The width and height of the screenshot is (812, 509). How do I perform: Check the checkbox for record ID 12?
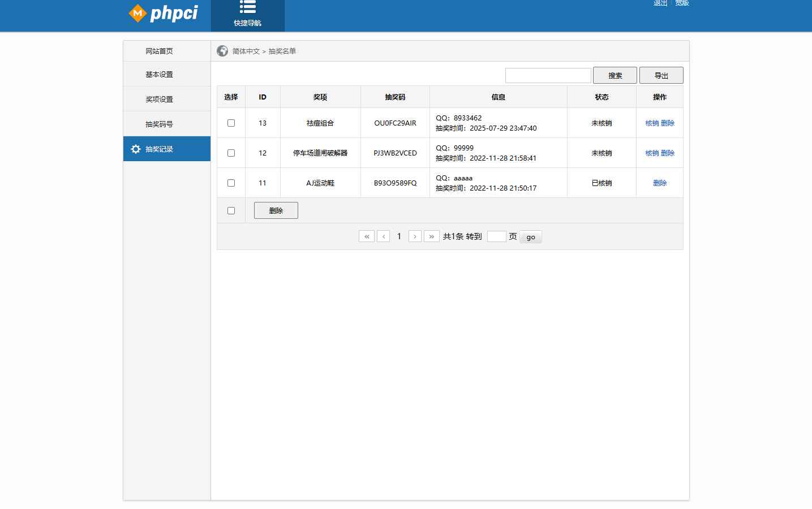[x=231, y=152]
